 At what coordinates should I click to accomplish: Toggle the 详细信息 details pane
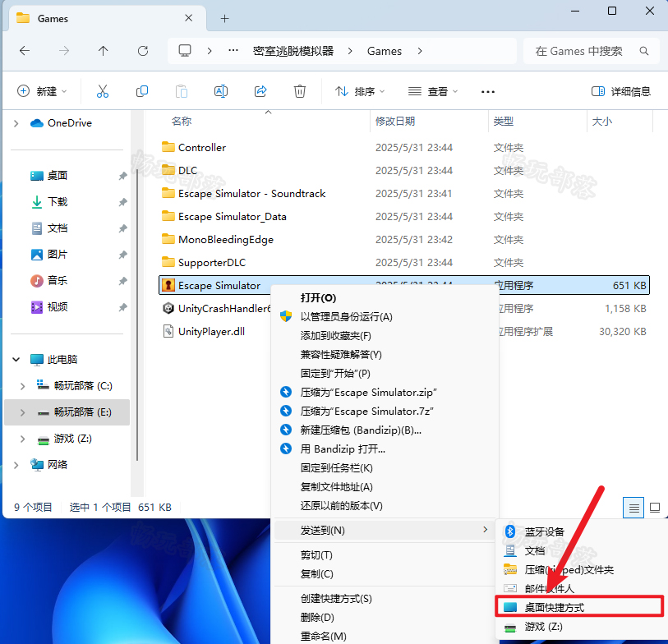621,91
